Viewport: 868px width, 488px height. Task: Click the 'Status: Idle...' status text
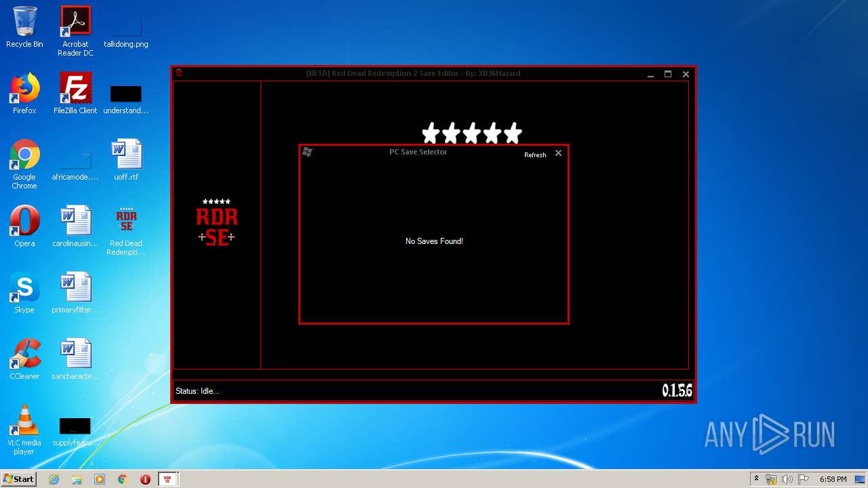(x=197, y=391)
